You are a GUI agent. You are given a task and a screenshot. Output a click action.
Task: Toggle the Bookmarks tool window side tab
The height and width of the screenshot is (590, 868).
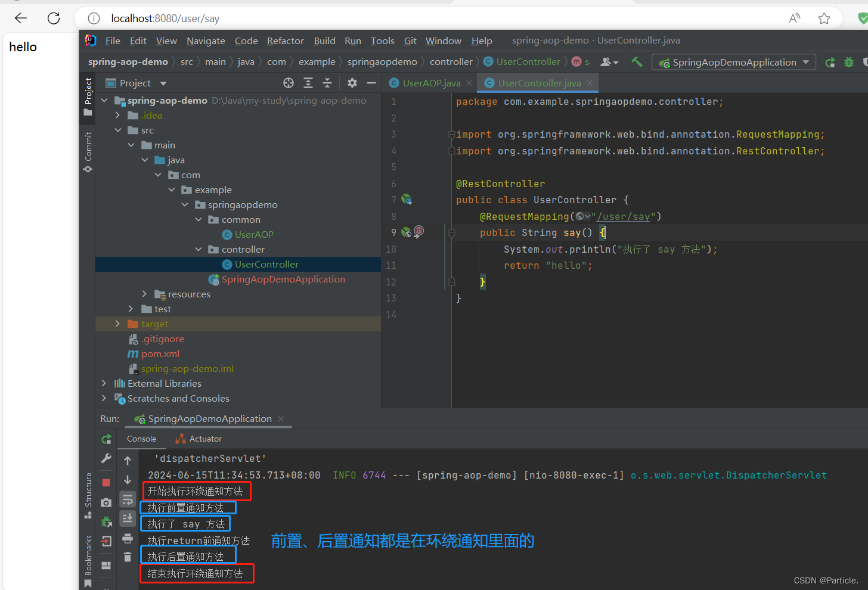(88, 561)
